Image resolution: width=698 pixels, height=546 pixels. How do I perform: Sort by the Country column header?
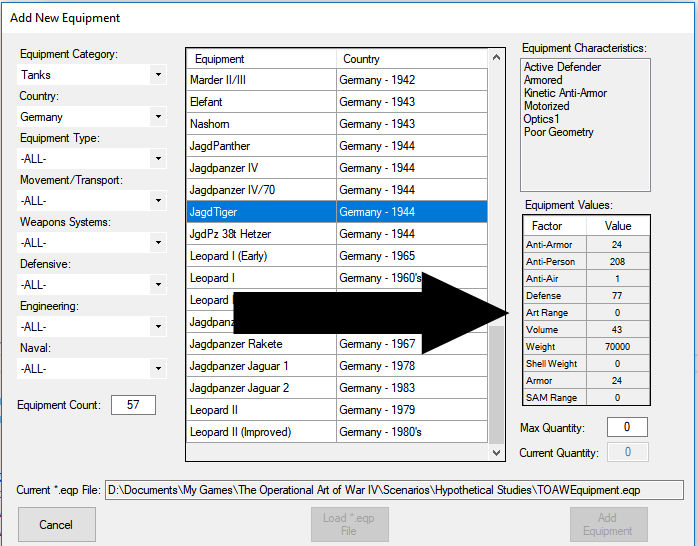coord(412,59)
